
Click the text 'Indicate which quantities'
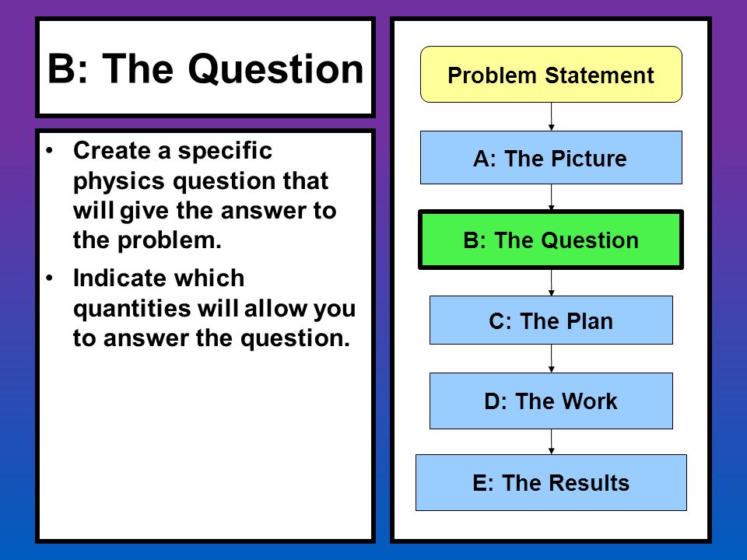click(x=159, y=293)
